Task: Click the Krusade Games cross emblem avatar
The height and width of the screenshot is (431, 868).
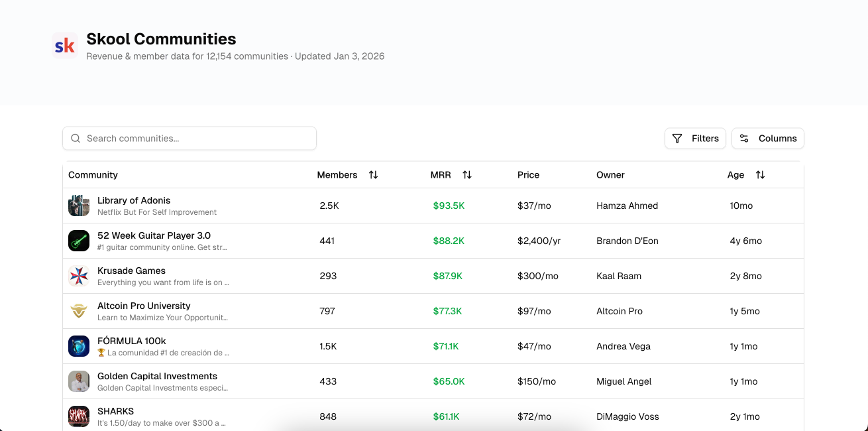Action: coord(78,275)
